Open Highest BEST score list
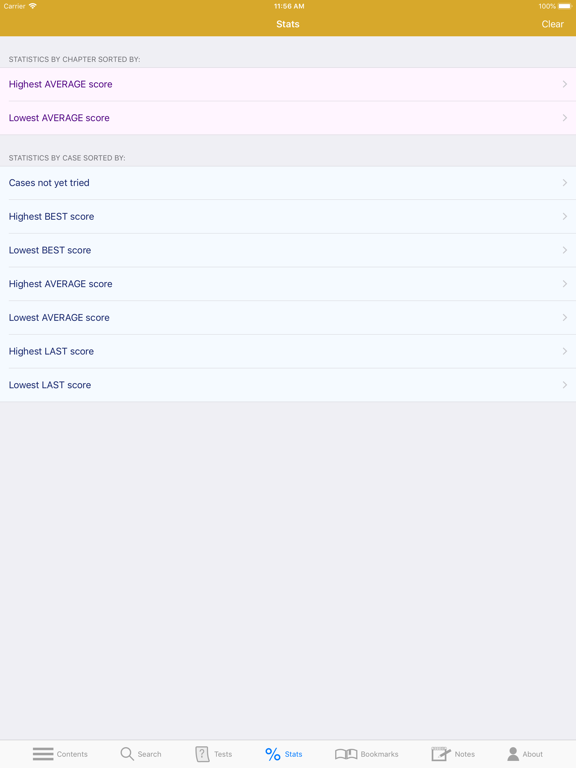The image size is (576, 768). [x=288, y=216]
